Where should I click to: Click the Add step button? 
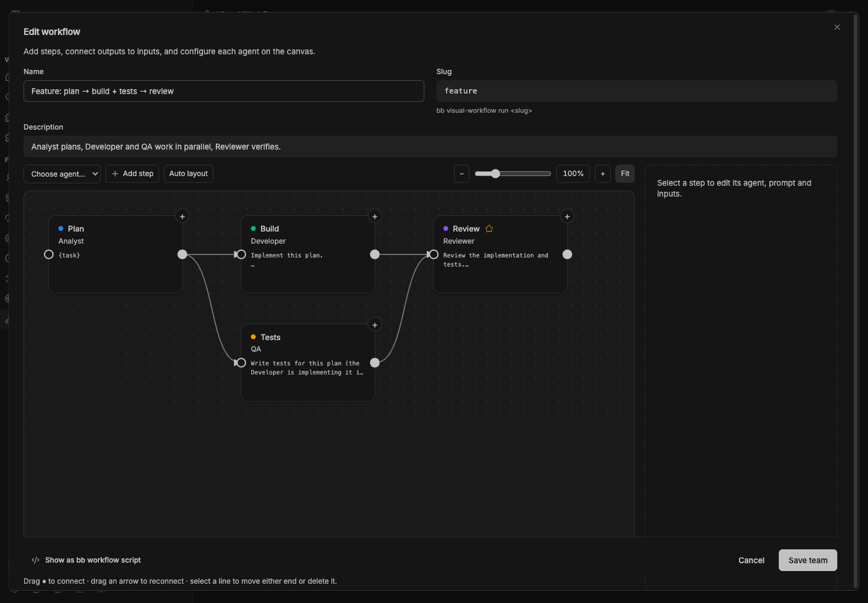coord(132,174)
